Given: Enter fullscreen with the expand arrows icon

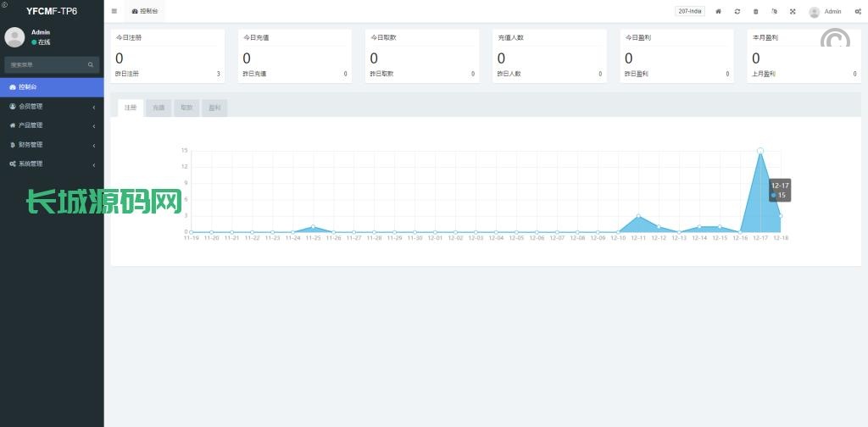Looking at the screenshot, I should click(793, 11).
